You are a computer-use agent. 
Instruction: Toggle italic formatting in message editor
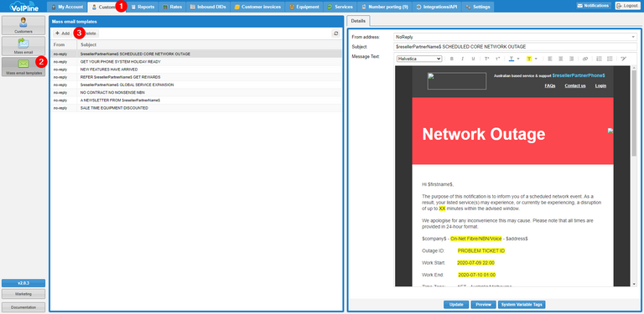[463, 59]
